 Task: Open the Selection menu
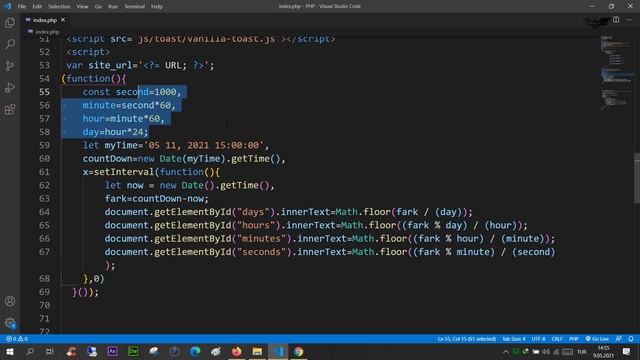coord(59,7)
